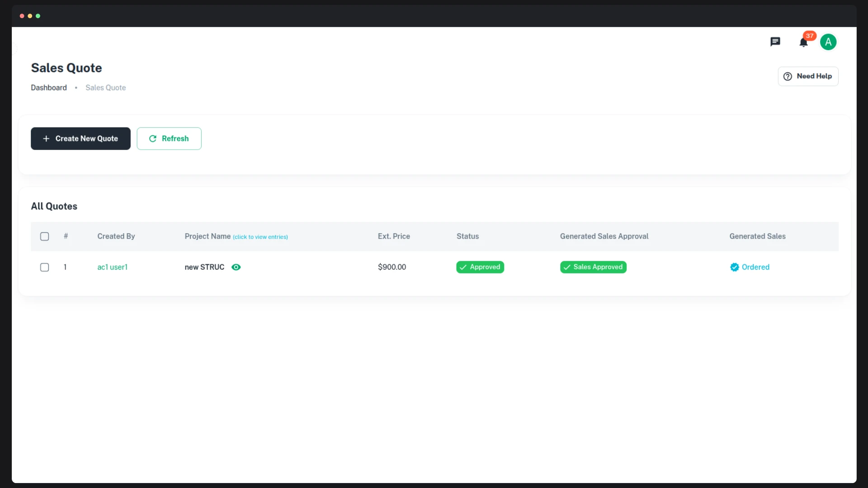Open the chat messages icon

[775, 42]
